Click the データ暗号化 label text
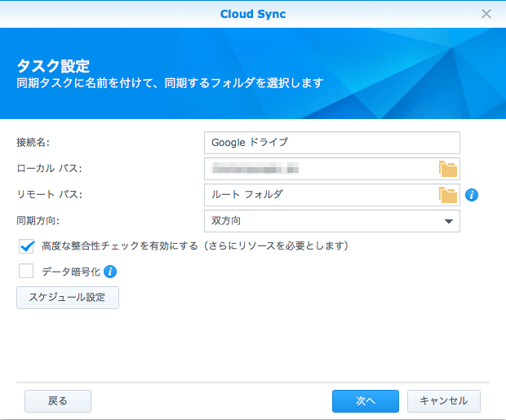This screenshot has width=506, height=420. 70,272
